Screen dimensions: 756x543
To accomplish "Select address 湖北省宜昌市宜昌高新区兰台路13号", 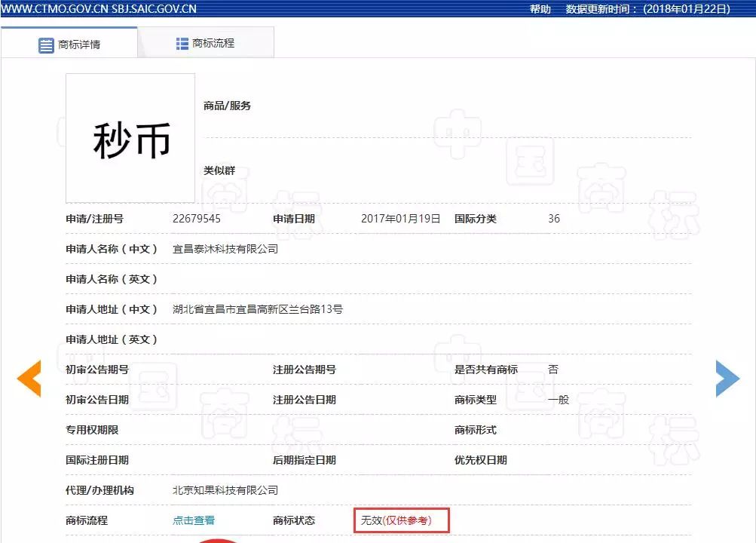I will pos(258,309).
